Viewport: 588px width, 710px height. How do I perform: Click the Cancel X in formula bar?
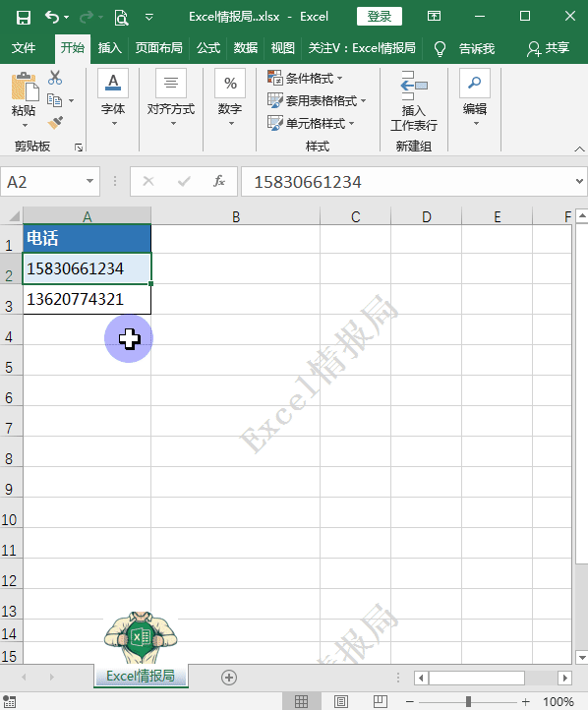pyautogui.click(x=148, y=182)
